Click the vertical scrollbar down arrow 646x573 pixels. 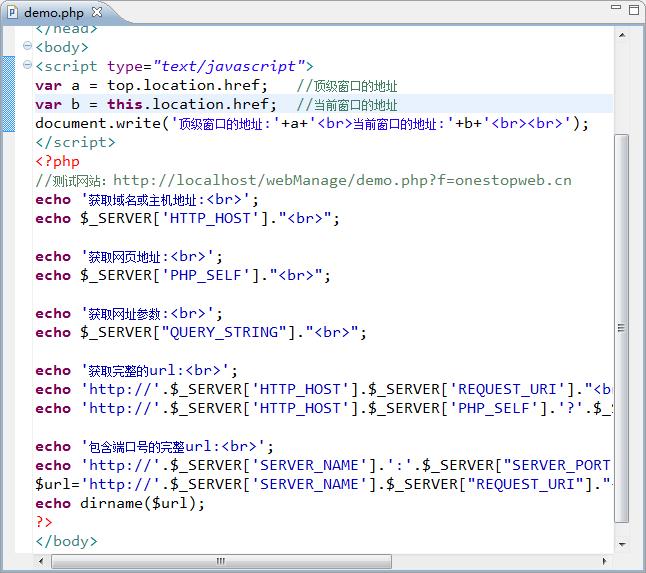coord(622,544)
